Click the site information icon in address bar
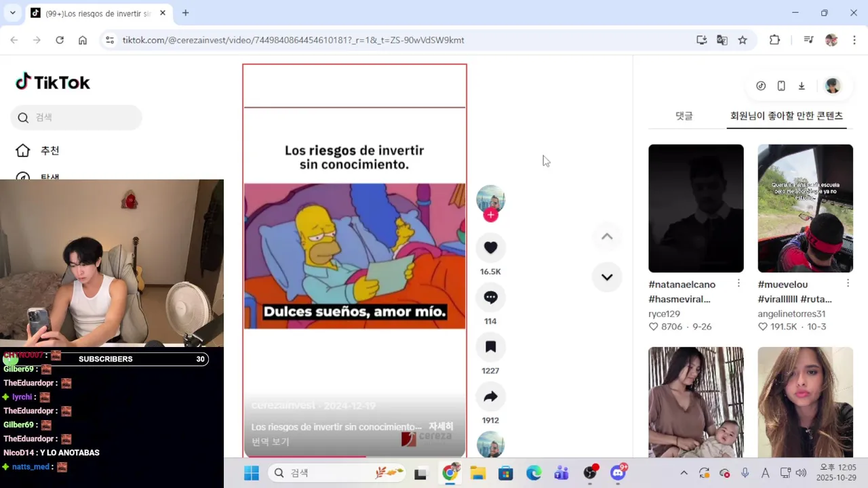The height and width of the screenshot is (488, 868). (x=111, y=40)
